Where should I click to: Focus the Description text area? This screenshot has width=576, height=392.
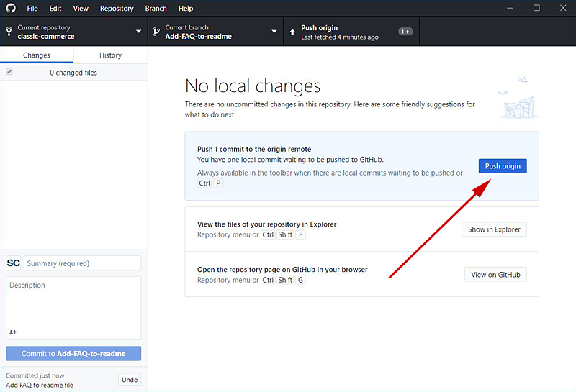pos(73,308)
